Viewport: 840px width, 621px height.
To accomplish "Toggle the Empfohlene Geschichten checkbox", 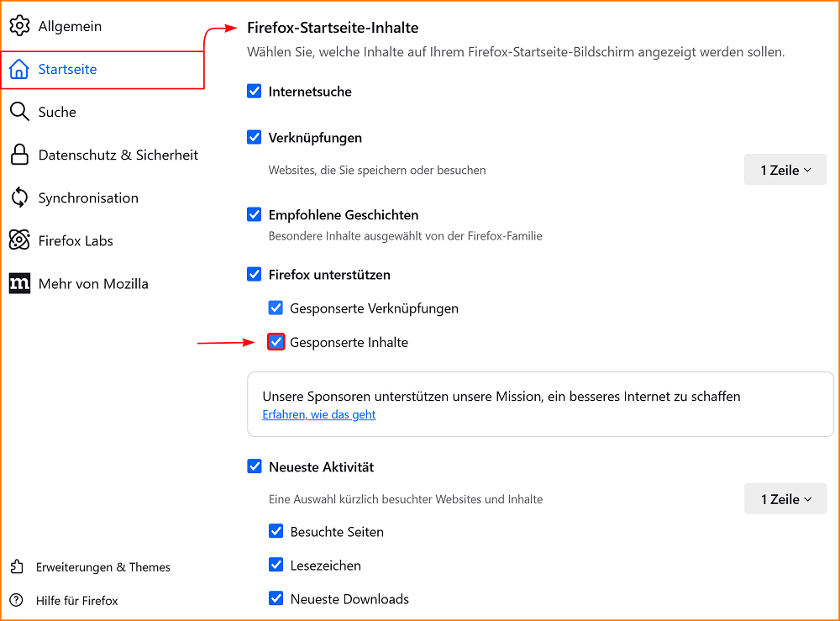I will [255, 215].
